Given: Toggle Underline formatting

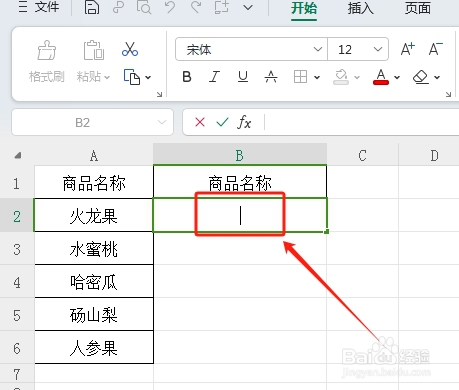Looking at the screenshot, I should pos(243,77).
